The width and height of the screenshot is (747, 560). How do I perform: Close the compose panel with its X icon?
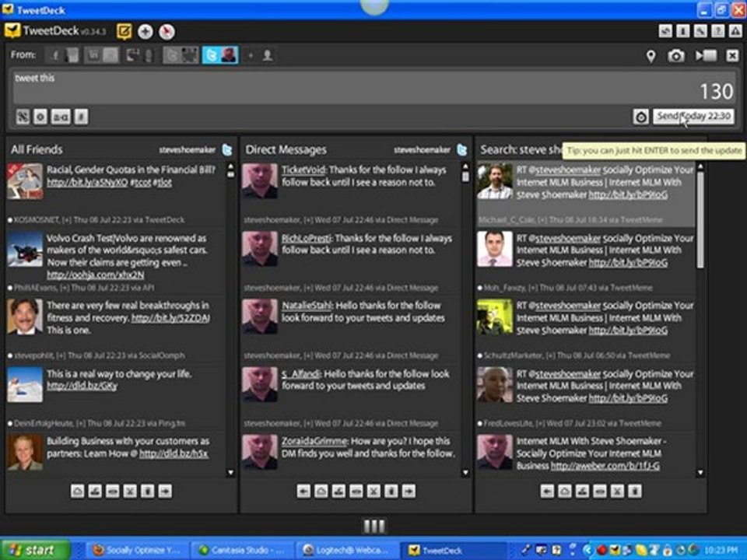coord(732,56)
